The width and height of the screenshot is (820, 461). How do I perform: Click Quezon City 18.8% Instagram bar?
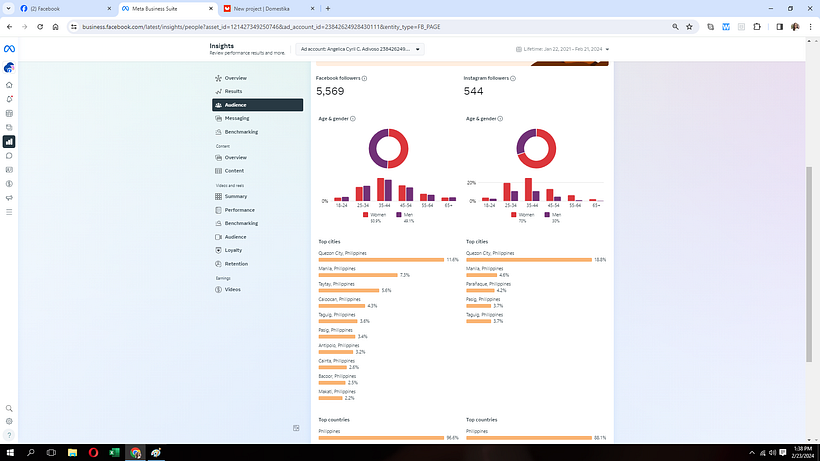(x=529, y=260)
